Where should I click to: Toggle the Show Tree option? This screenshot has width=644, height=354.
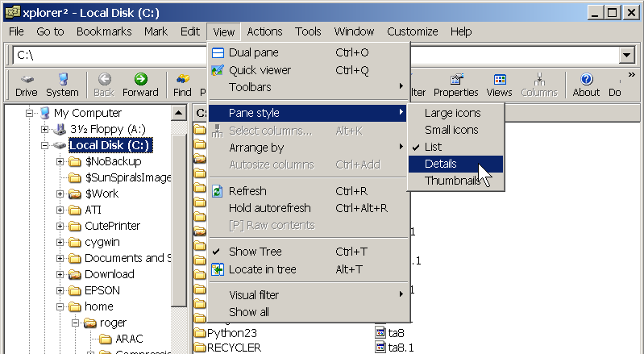click(x=257, y=252)
